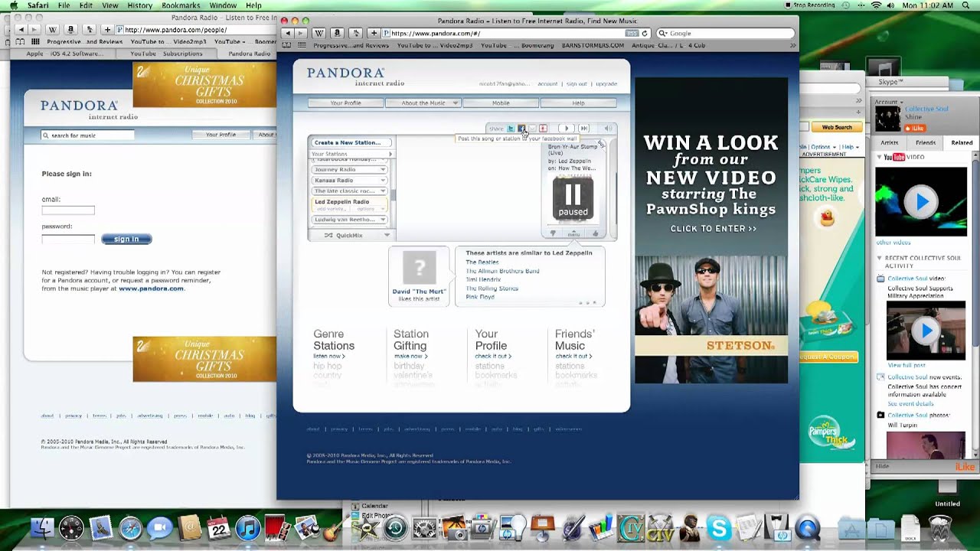Open Journey Radio station dropdown
The image size is (980, 551).
(383, 169)
